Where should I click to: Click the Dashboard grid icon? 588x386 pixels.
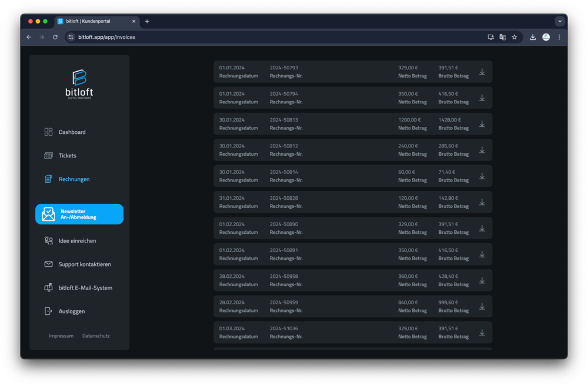point(48,132)
